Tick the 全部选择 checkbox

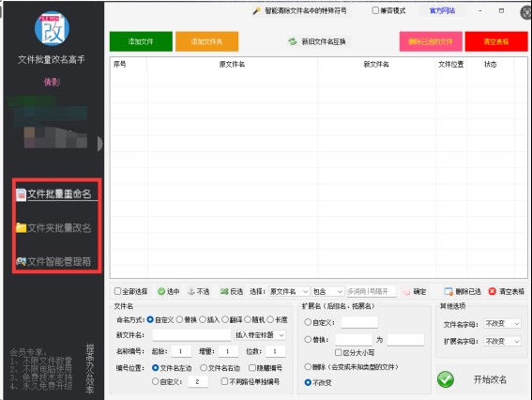coord(117,291)
